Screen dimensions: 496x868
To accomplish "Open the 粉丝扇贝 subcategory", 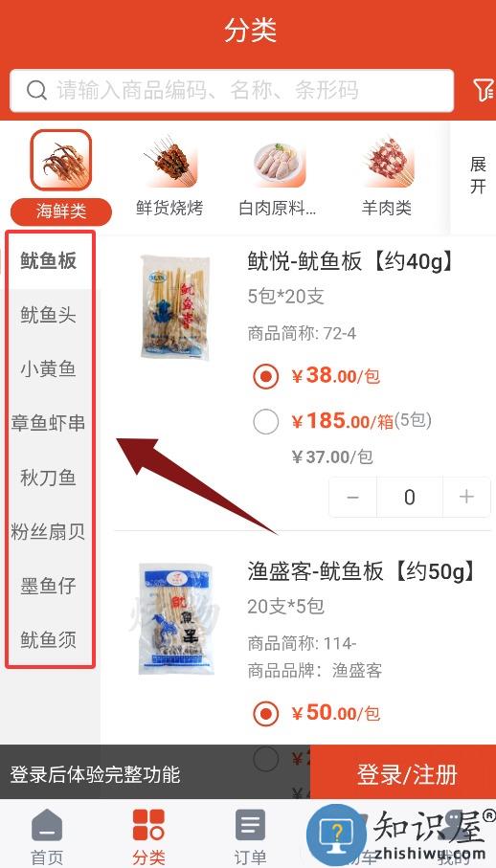I will point(49,532).
